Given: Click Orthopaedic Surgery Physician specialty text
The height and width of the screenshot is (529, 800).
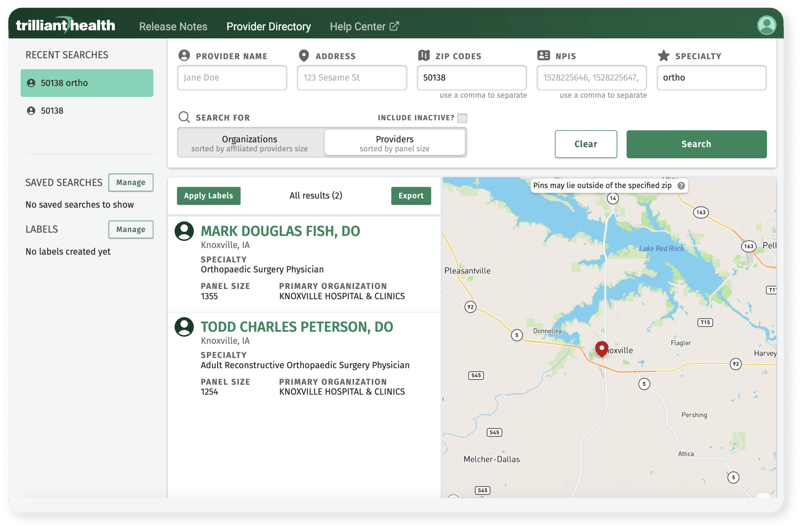Looking at the screenshot, I should (x=262, y=269).
